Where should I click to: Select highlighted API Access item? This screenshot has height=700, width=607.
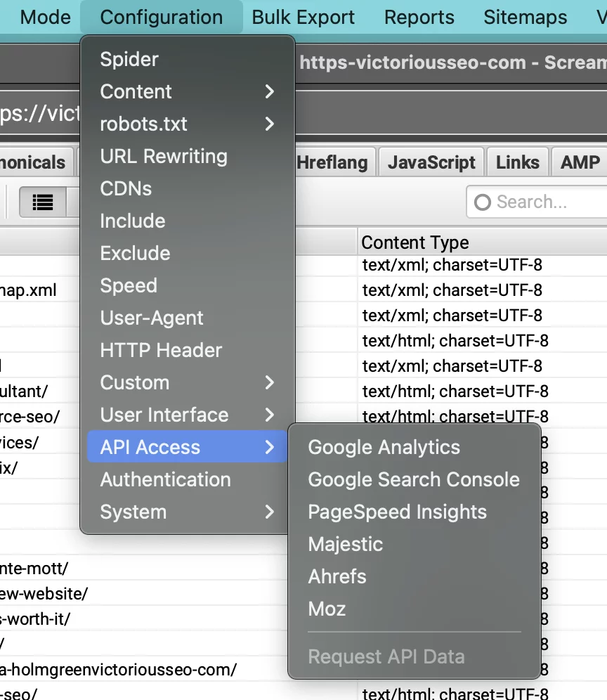(188, 447)
